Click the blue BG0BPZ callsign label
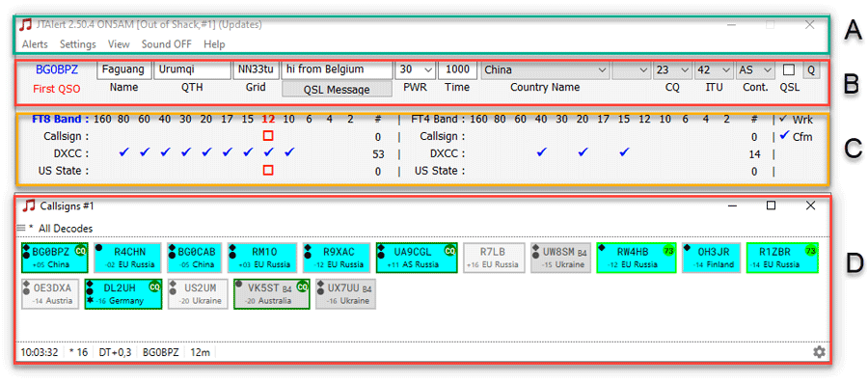 (x=57, y=69)
